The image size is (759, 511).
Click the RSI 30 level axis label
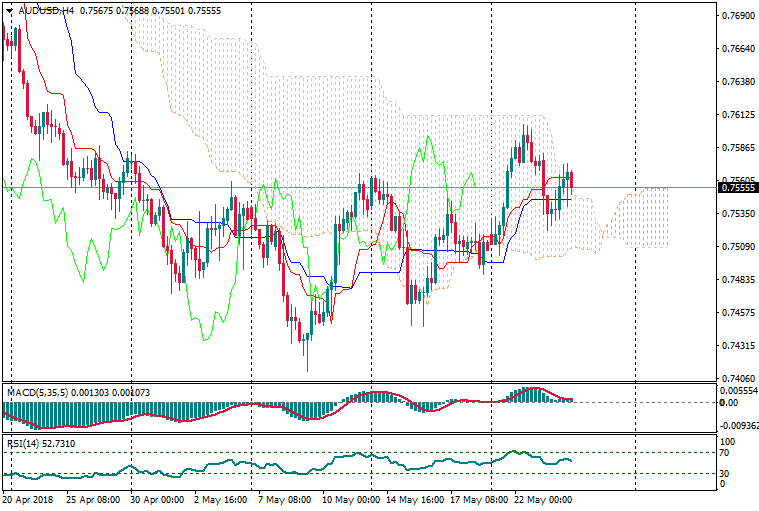[x=727, y=473]
